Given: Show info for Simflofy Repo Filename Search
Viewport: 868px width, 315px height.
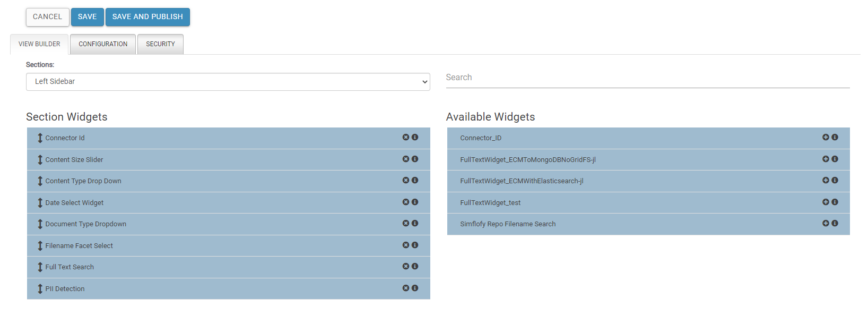Looking at the screenshot, I should [x=835, y=223].
